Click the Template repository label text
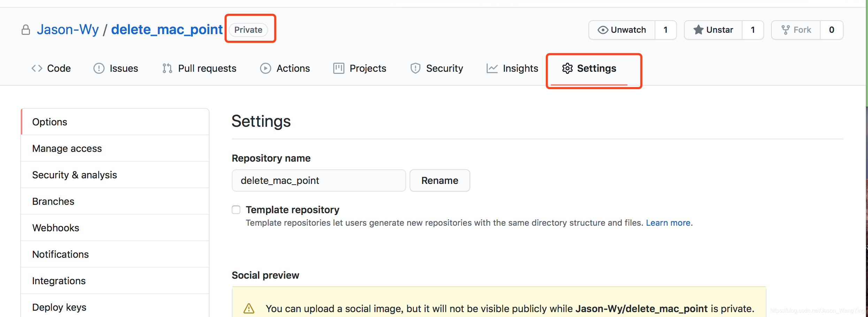This screenshot has height=317, width=868. (292, 210)
